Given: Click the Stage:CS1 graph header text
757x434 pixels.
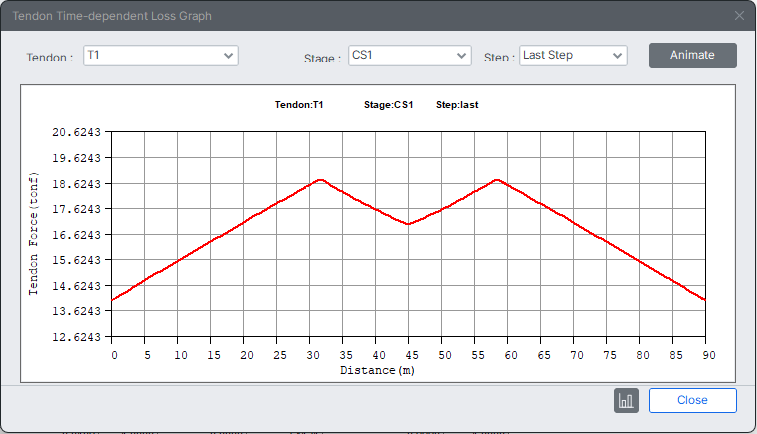Looking at the screenshot, I should [388, 104].
